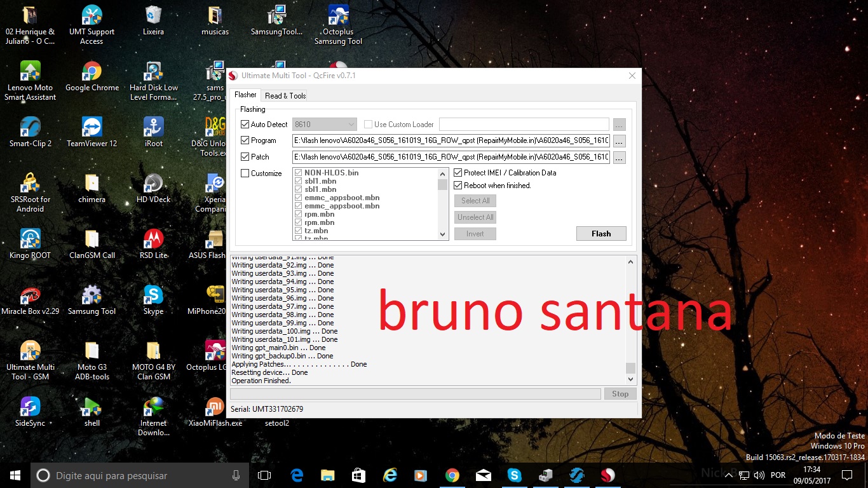This screenshot has height=488, width=868.
Task: Click the Flash button
Action: tap(601, 234)
